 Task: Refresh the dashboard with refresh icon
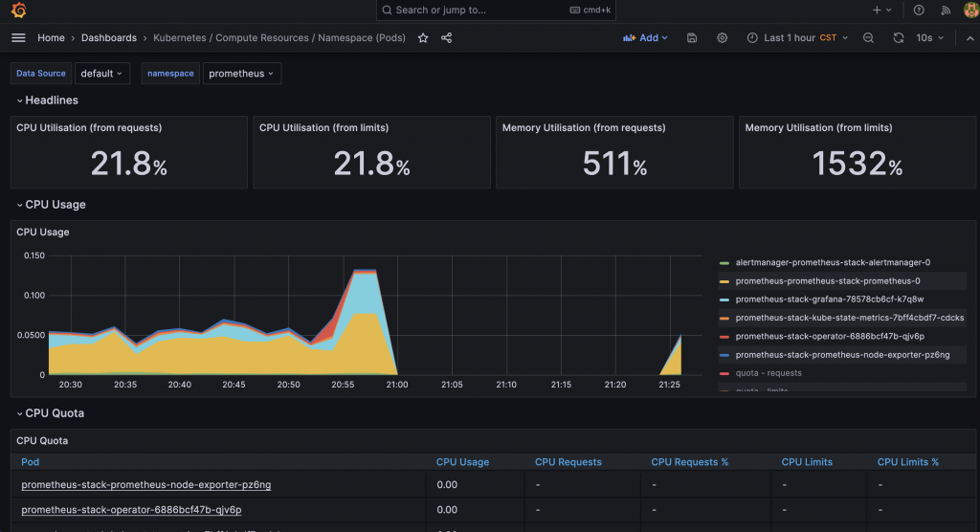tap(898, 38)
